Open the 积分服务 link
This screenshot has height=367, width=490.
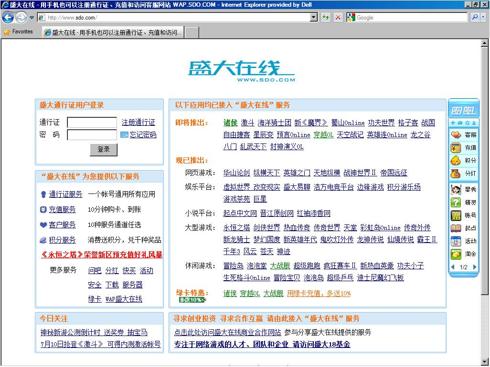62,240
